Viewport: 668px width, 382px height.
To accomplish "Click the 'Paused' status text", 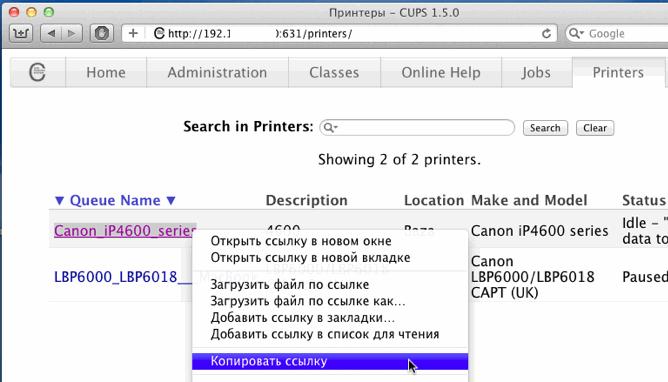I will pyautogui.click(x=645, y=277).
